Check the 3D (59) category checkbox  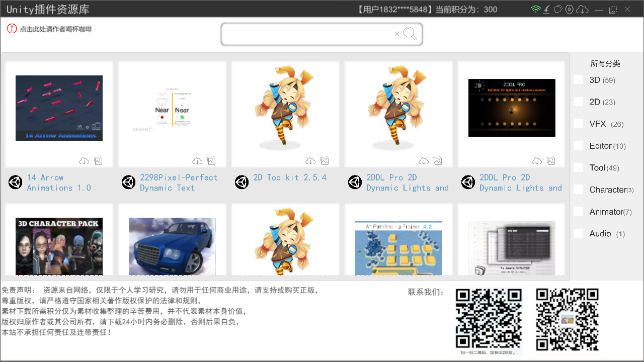tap(579, 79)
